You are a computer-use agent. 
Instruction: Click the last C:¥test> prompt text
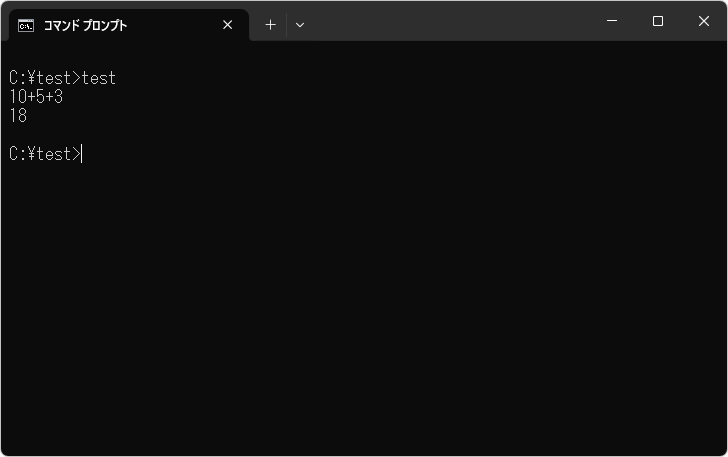click(x=40, y=154)
